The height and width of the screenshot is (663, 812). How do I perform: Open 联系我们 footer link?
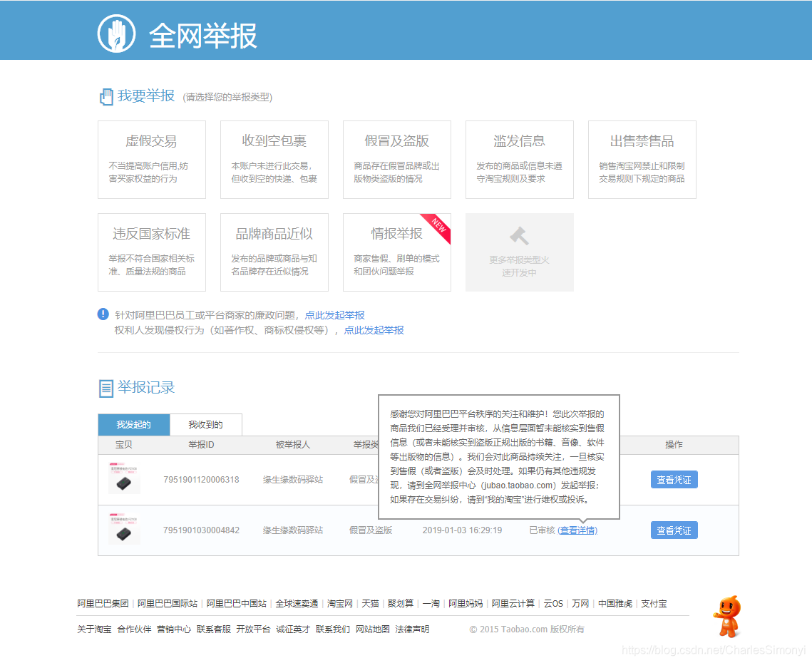tap(333, 629)
